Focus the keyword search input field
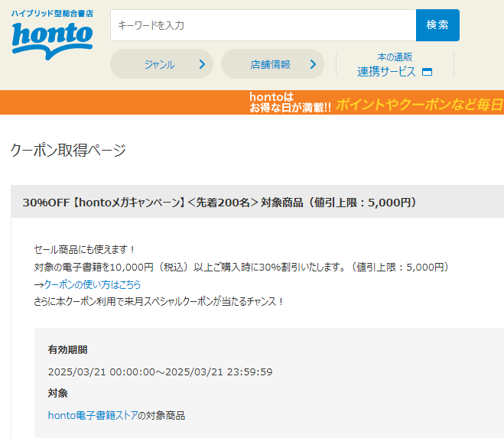This screenshot has height=438, width=504. point(263,25)
